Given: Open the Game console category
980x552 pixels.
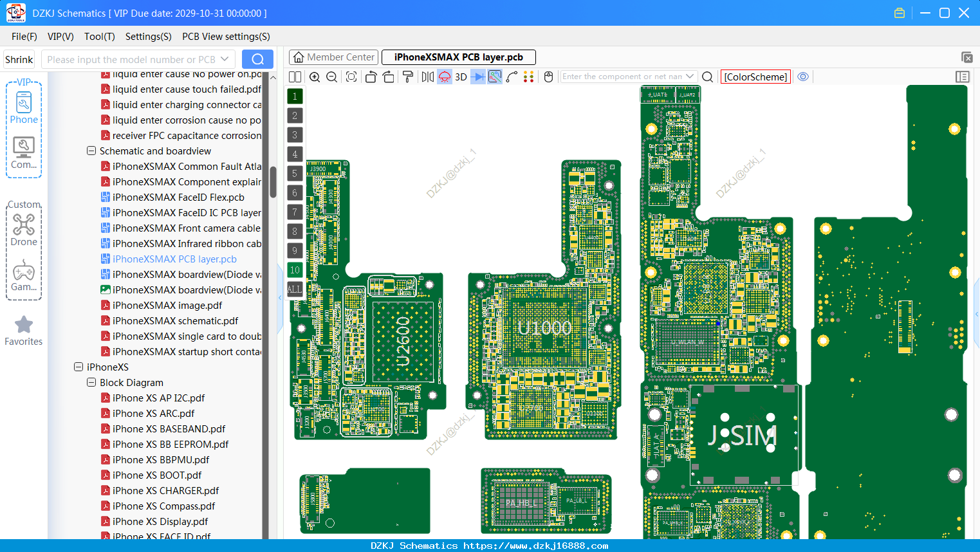Looking at the screenshot, I should tap(24, 275).
